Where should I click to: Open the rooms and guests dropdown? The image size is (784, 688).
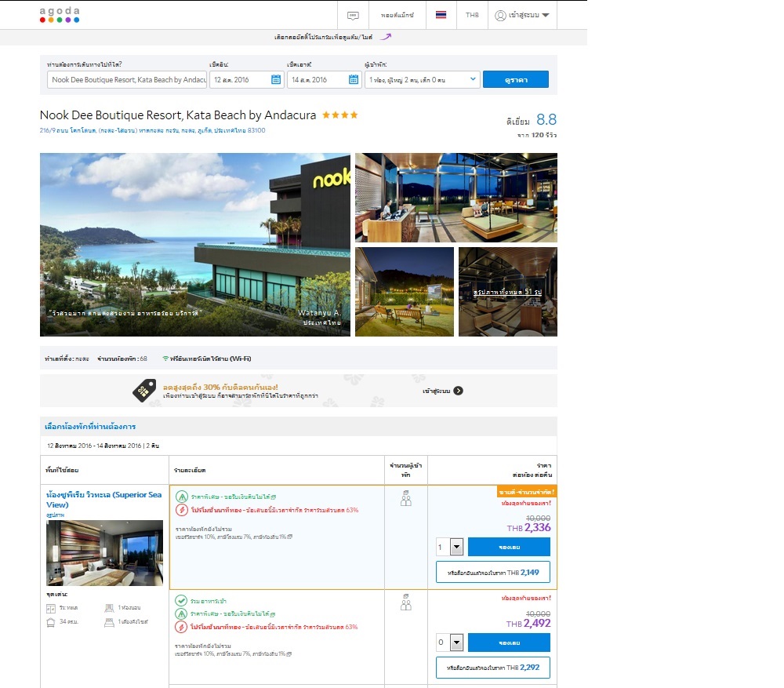click(422, 79)
